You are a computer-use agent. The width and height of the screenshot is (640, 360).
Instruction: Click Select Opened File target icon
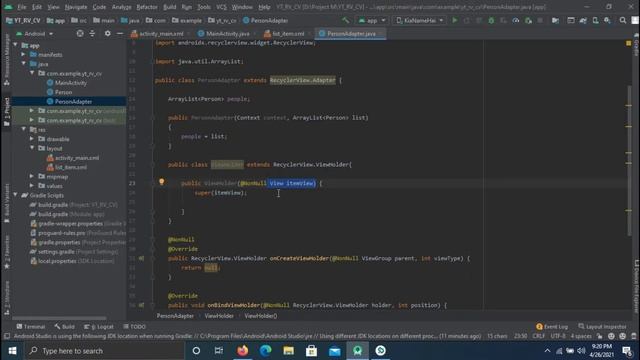80,33
